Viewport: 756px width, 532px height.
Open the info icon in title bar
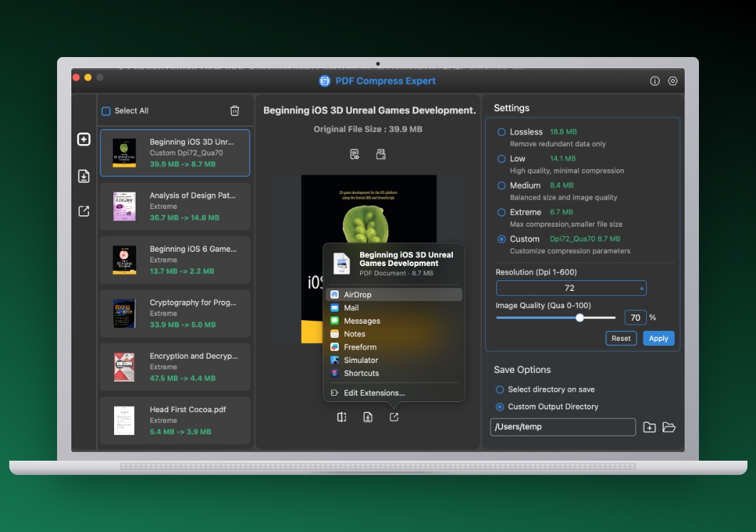tap(654, 81)
